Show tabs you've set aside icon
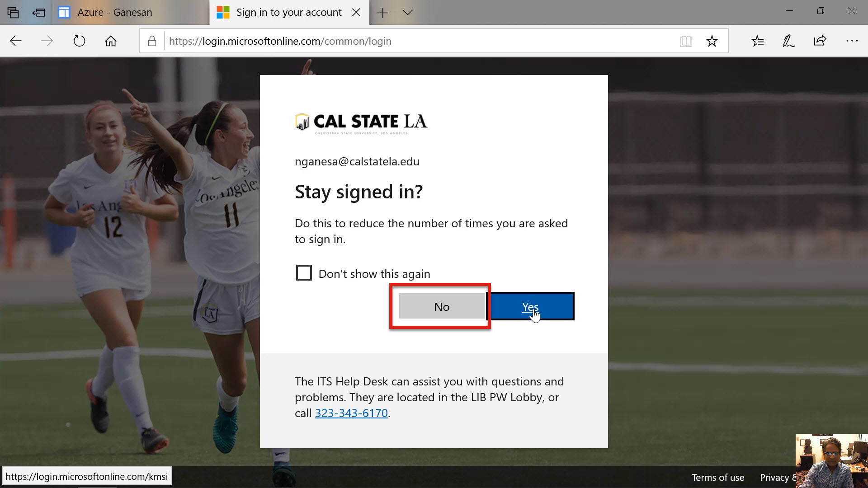 pyautogui.click(x=13, y=12)
